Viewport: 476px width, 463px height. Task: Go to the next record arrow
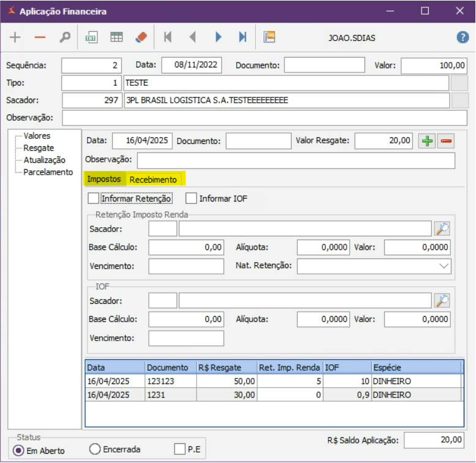pos(218,38)
